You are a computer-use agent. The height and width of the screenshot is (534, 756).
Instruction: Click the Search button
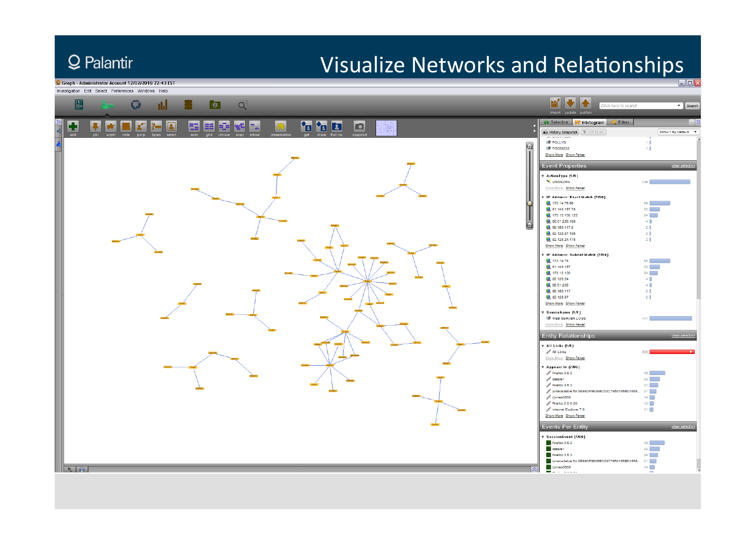[692, 106]
